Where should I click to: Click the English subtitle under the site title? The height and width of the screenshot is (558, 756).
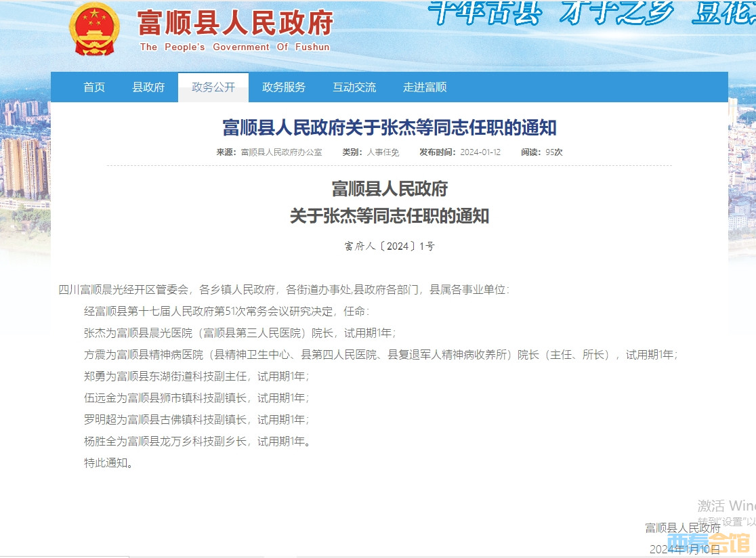[x=235, y=47]
